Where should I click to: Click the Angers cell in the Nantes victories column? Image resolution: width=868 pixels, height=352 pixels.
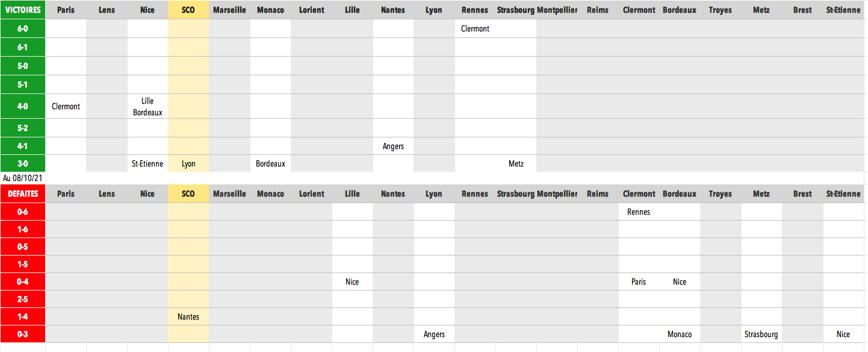coord(393,146)
